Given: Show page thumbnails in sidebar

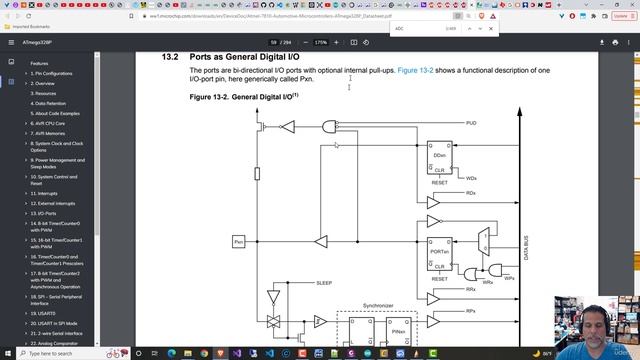Looking at the screenshot, I should (11, 62).
